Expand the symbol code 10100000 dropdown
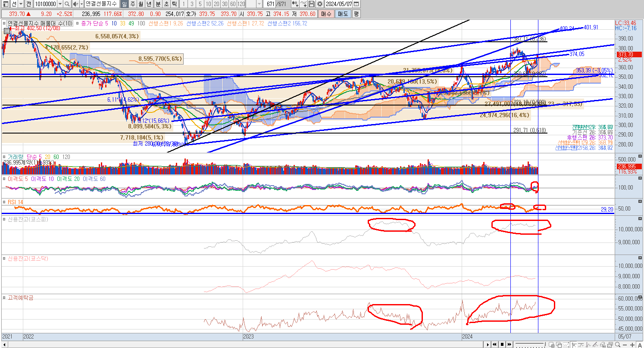Screen dimensions: 644x348 point(60,4)
